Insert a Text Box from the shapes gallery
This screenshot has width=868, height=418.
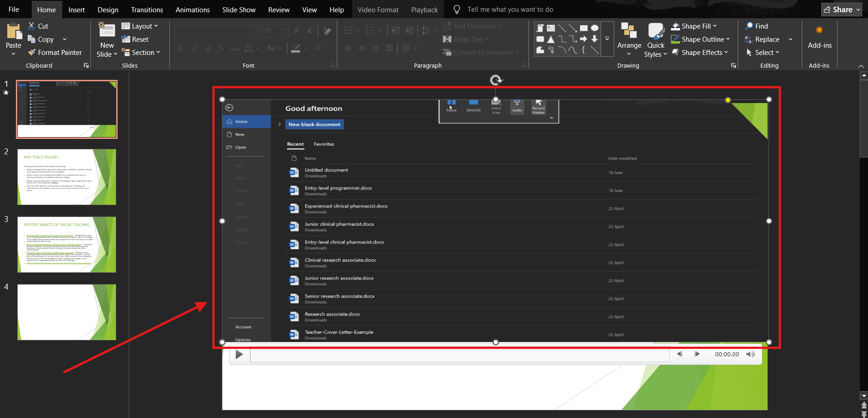[550, 28]
